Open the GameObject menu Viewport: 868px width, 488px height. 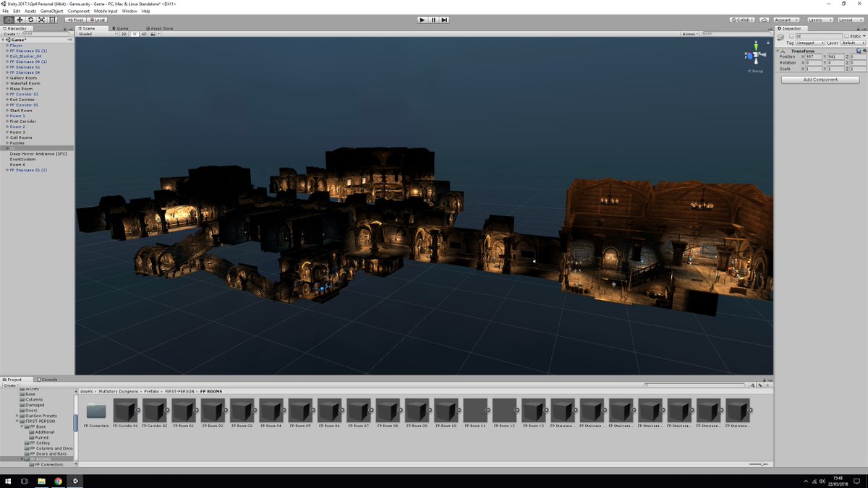(x=52, y=12)
